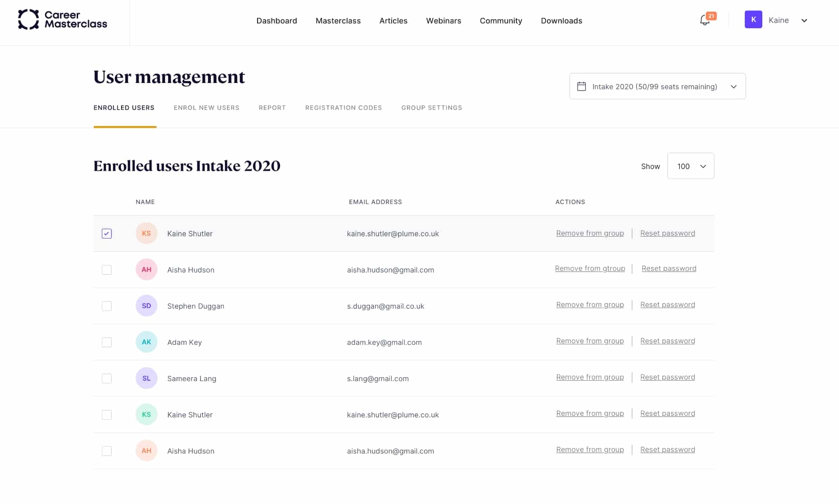Screen dimensions: 839x504
Task: Click adam.key@gmail.com email address
Action: (384, 343)
